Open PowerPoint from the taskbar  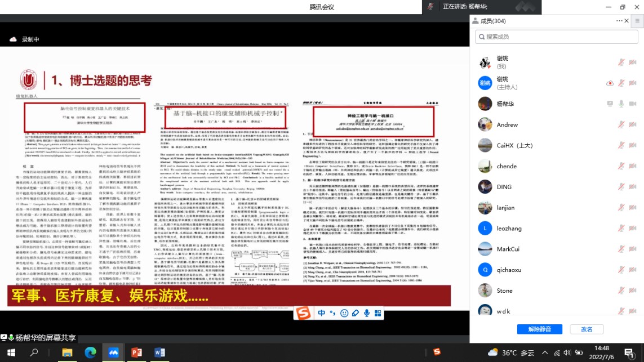[136, 352]
